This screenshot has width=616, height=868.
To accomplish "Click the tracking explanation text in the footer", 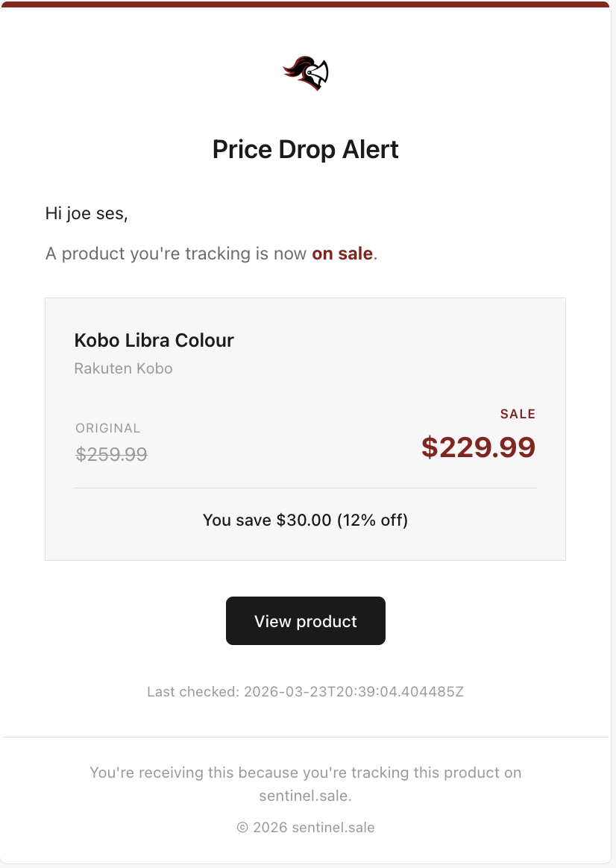I will pyautogui.click(x=306, y=773).
